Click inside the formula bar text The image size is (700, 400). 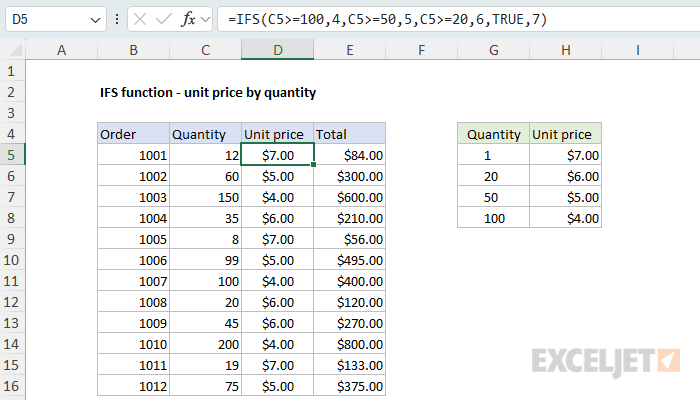pyautogui.click(x=387, y=19)
